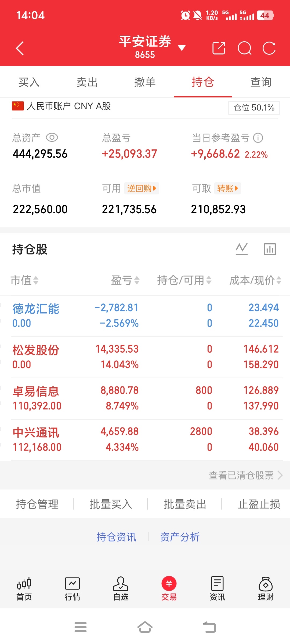Tap the China flag account icon
The image size is (290, 644).
point(18,106)
